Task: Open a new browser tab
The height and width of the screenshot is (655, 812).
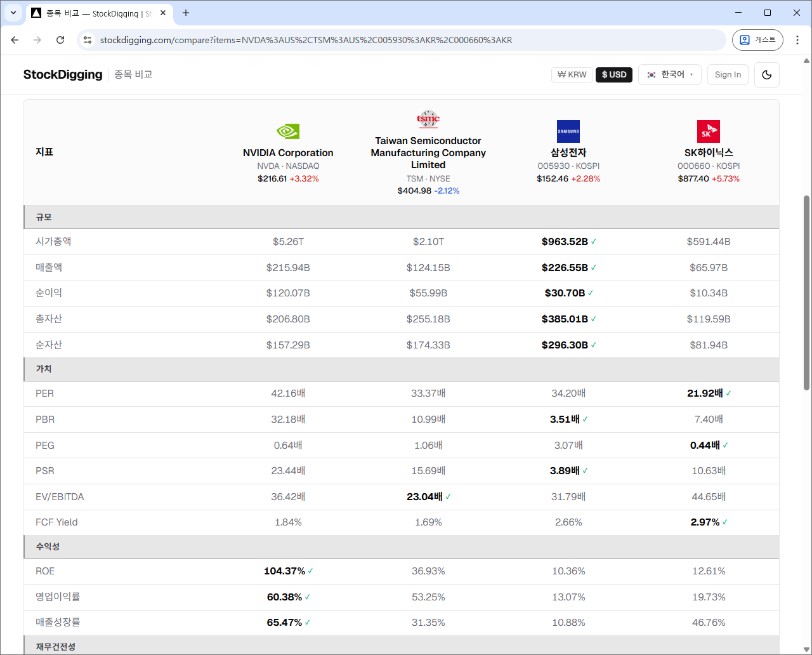Action: (x=186, y=13)
